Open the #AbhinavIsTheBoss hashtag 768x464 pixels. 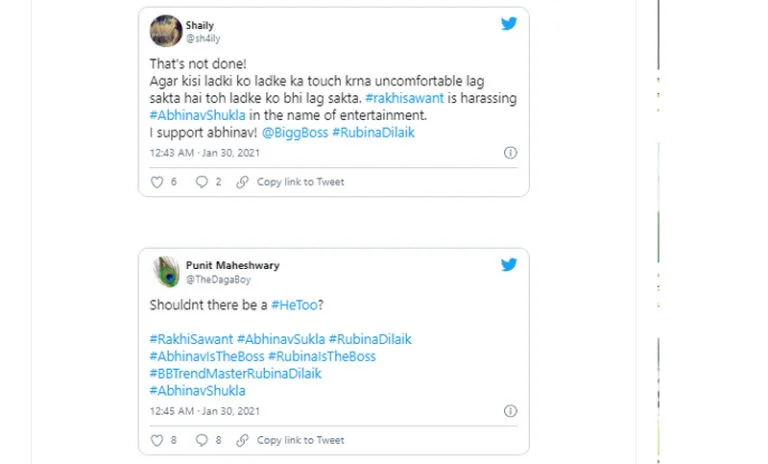(207, 356)
